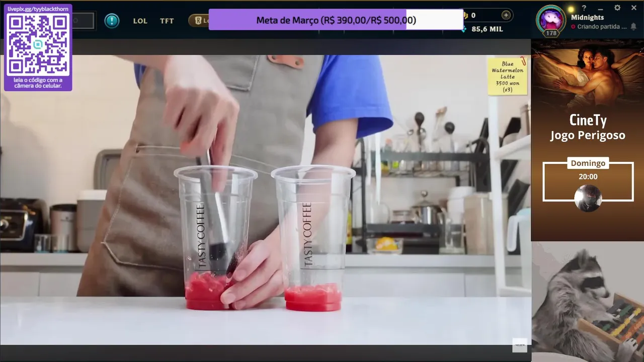Click the livepix.gg/tyyblackthorn link text

pos(38,9)
